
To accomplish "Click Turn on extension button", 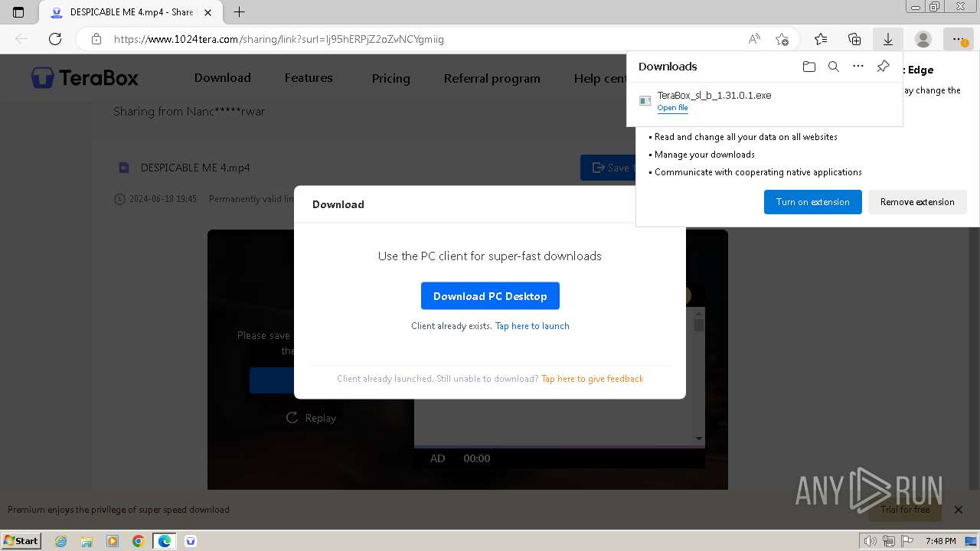I will tap(812, 202).
